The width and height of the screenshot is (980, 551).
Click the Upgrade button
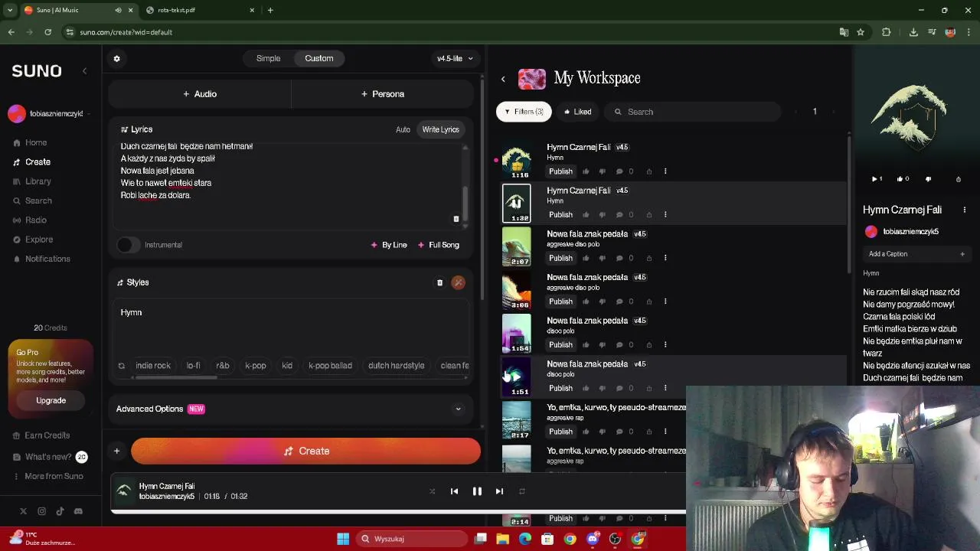[51, 400]
